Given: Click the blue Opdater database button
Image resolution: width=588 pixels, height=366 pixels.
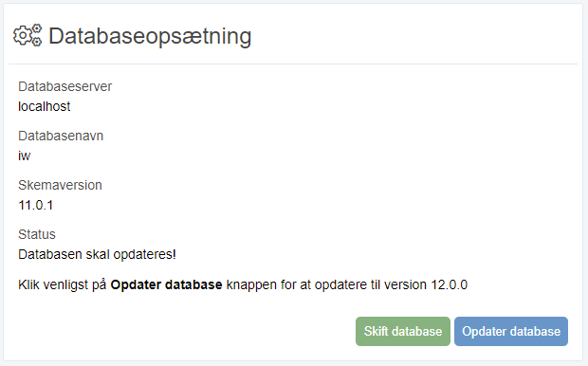Looking at the screenshot, I should tap(511, 332).
